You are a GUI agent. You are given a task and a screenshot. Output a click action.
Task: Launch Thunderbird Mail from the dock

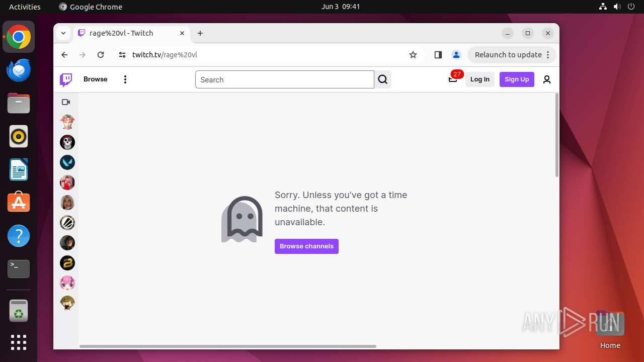(x=19, y=70)
